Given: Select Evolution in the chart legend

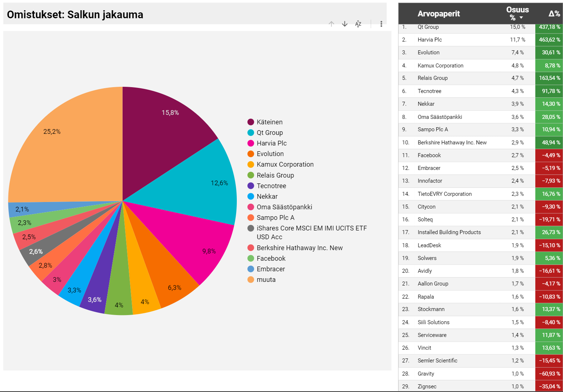Looking at the screenshot, I should point(270,154).
